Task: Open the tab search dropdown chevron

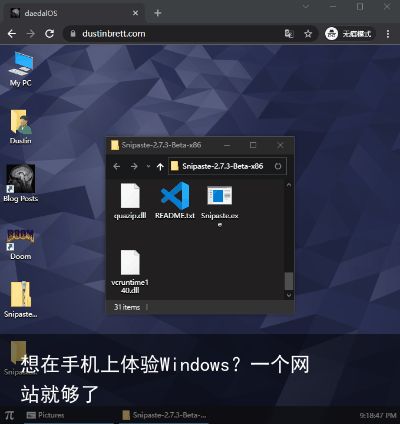Action: (306, 7)
